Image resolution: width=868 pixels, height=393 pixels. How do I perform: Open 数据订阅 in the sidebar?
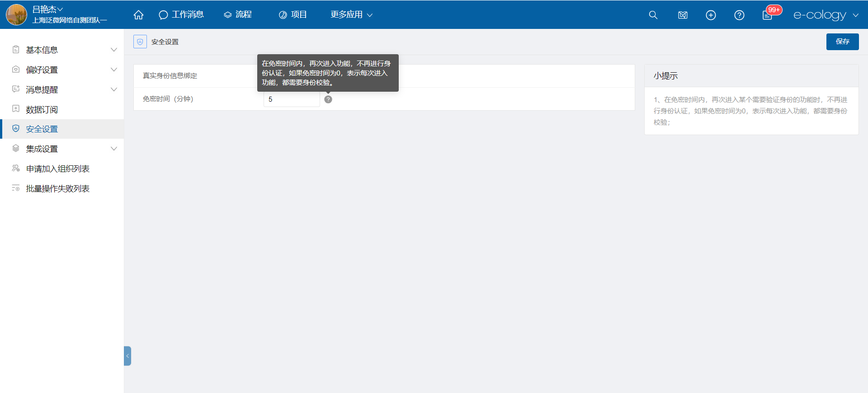point(42,109)
